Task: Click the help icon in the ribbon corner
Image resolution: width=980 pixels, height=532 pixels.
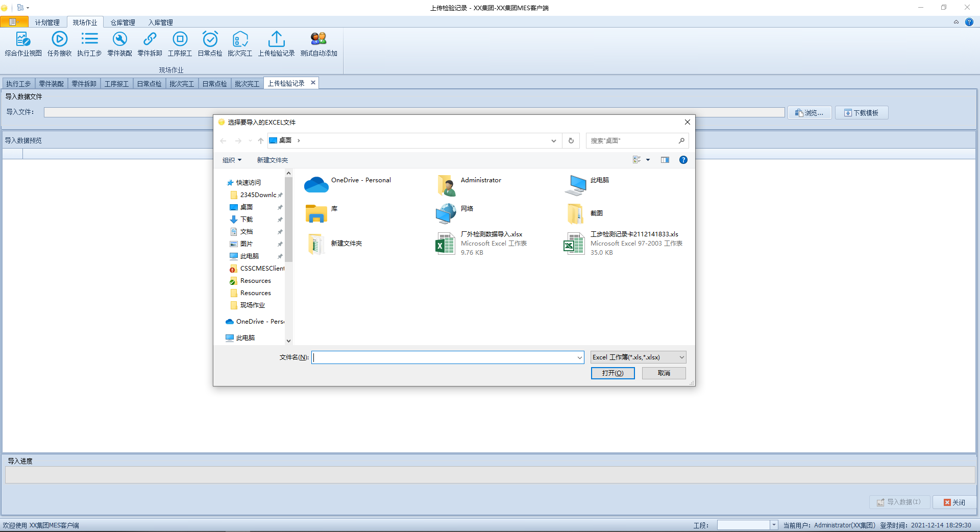Action: point(969,22)
